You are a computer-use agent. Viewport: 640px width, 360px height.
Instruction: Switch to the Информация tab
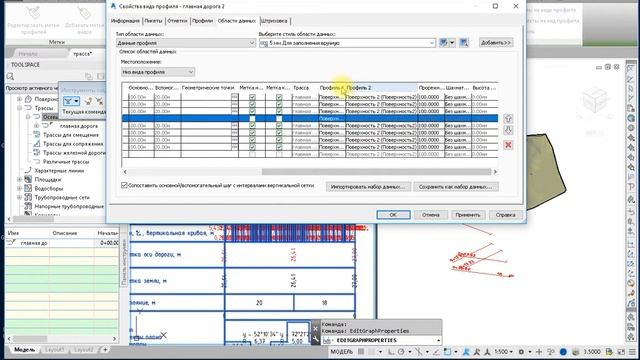pyautogui.click(x=125, y=21)
